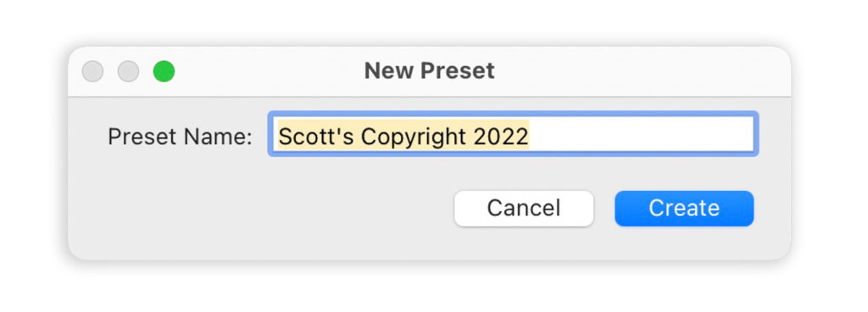Viewport: 868px width, 312px height.
Task: Click empty title bar right of "New Preset"
Action: (x=637, y=71)
